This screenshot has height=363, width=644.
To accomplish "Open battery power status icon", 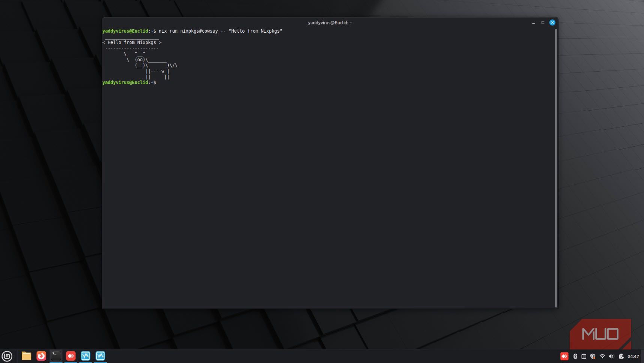I will 621,356.
